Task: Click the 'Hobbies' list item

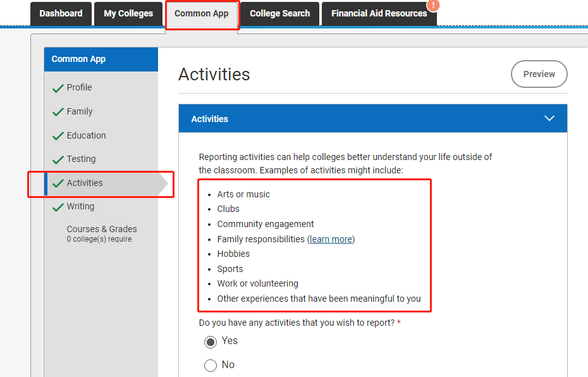Action: coord(233,254)
